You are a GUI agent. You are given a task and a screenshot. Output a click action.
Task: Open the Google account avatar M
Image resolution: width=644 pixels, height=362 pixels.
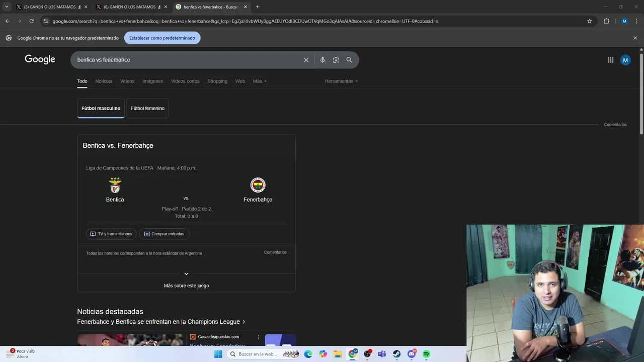pyautogui.click(x=625, y=60)
